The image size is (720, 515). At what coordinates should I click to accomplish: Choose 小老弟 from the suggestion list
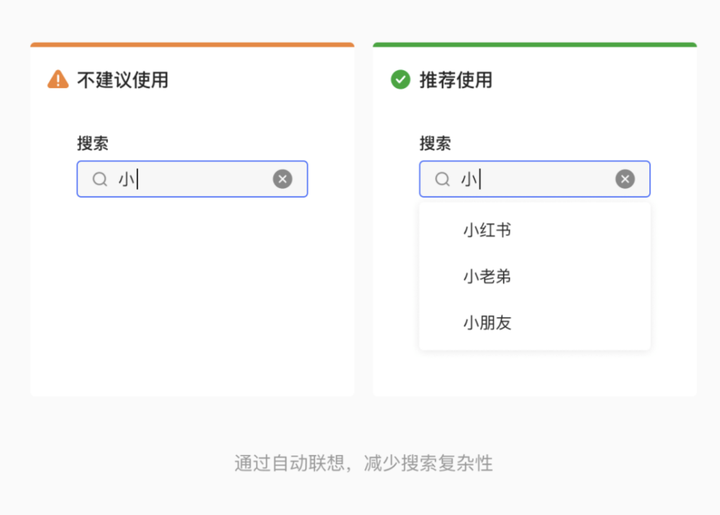487,276
